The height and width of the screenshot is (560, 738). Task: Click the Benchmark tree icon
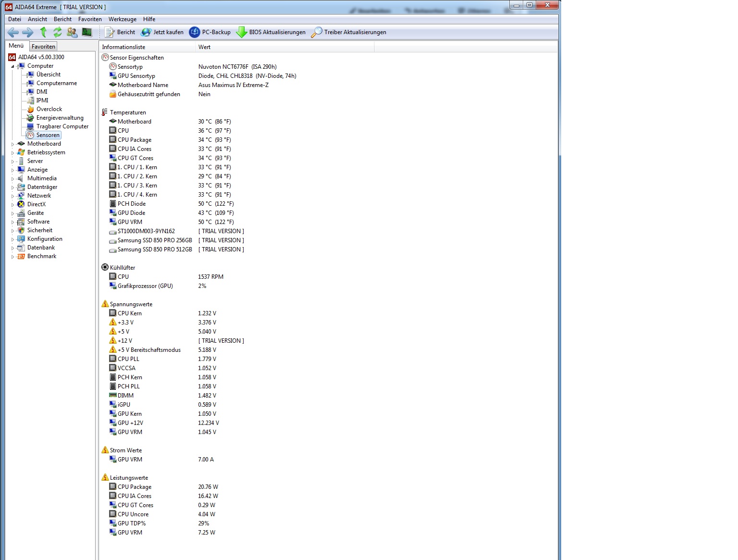(21, 256)
